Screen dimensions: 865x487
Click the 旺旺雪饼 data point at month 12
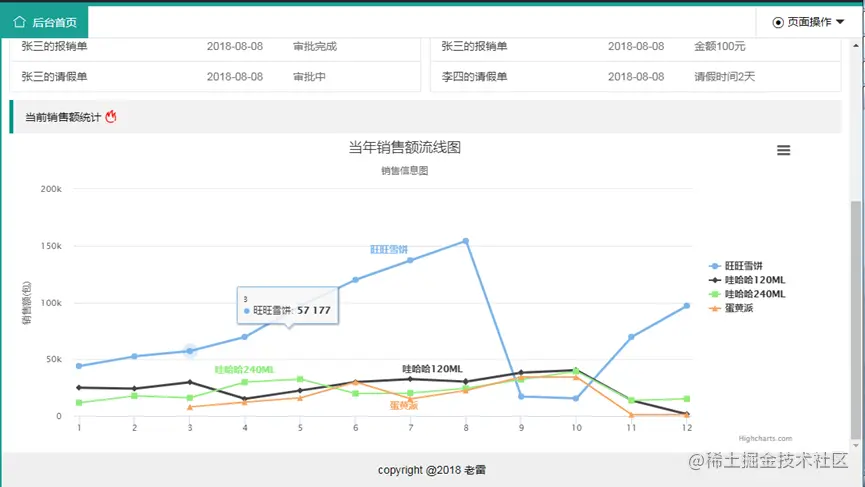point(687,306)
